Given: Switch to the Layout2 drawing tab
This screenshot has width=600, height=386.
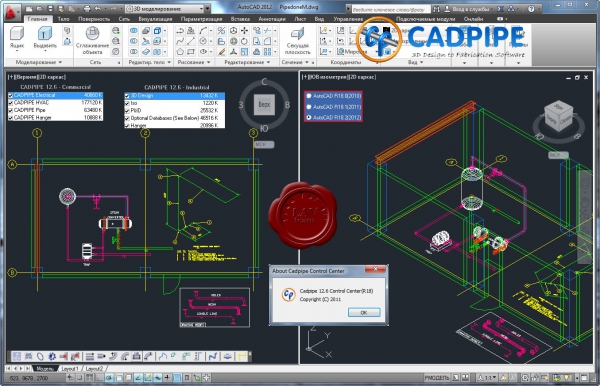Looking at the screenshot, I should click(94, 369).
